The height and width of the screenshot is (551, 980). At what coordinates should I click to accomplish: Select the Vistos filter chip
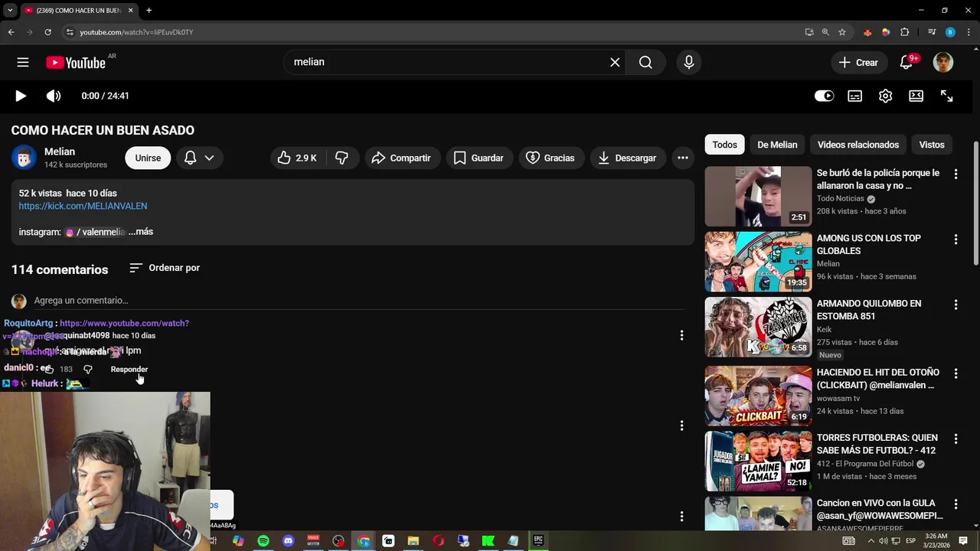point(932,145)
